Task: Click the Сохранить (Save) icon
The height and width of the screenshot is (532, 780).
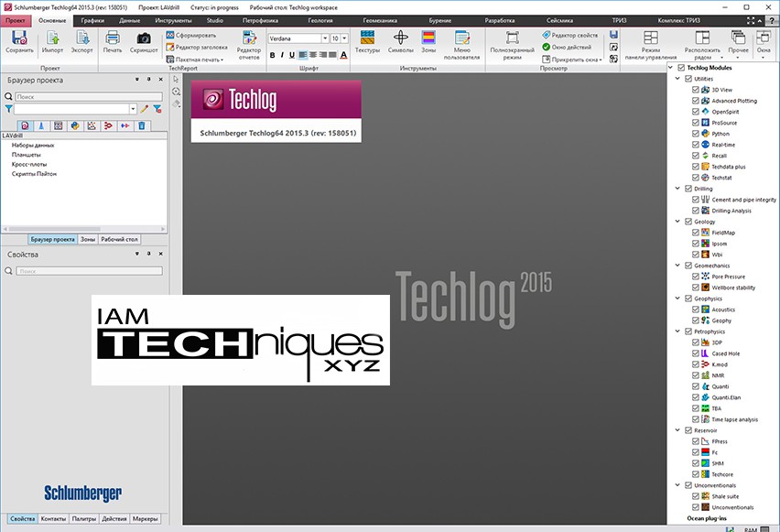Action: (x=19, y=38)
